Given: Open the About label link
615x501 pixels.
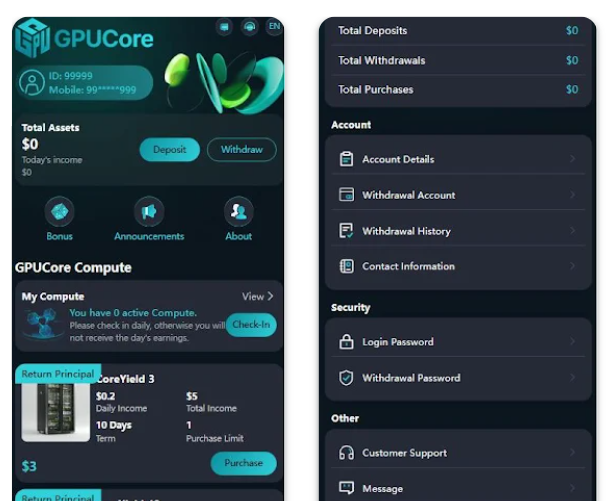Looking at the screenshot, I should (x=238, y=236).
